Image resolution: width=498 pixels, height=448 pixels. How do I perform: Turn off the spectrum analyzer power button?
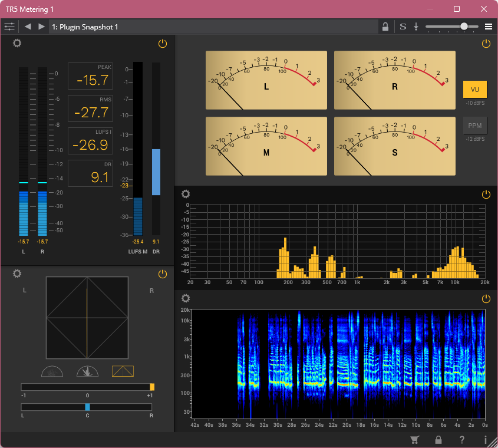pos(486,194)
